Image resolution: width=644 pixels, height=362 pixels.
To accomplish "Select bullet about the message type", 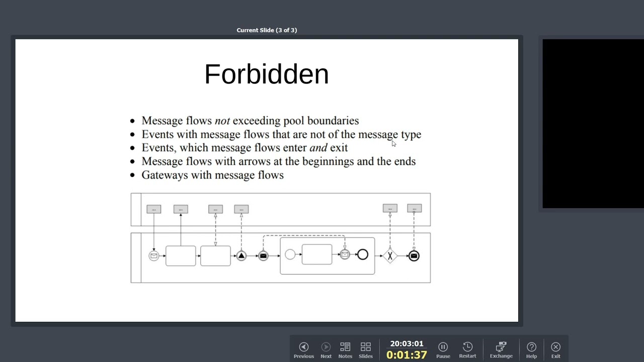I will coord(276,134).
